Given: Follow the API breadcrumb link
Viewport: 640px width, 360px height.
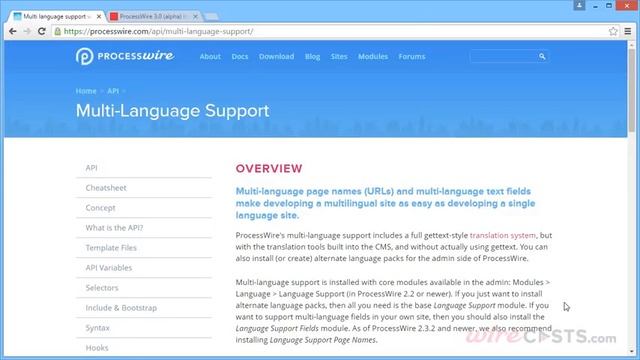Looking at the screenshot, I should (x=113, y=91).
